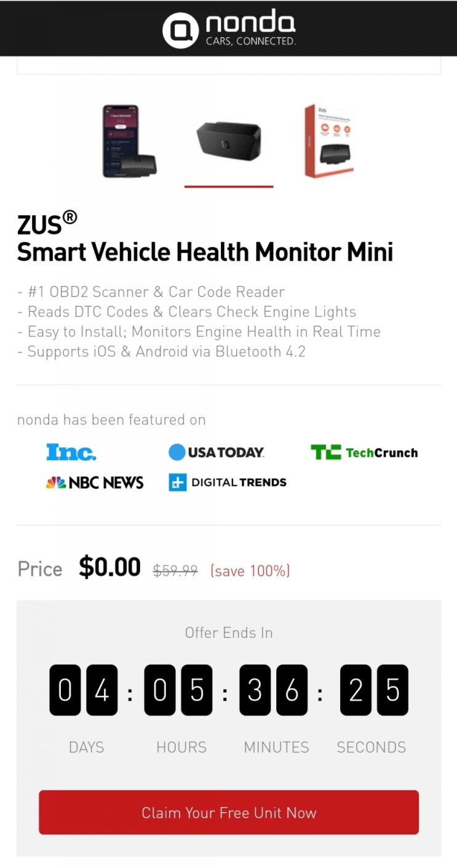Image resolution: width=457 pixels, height=868 pixels.
Task: Click the save 100% label
Action: point(250,571)
